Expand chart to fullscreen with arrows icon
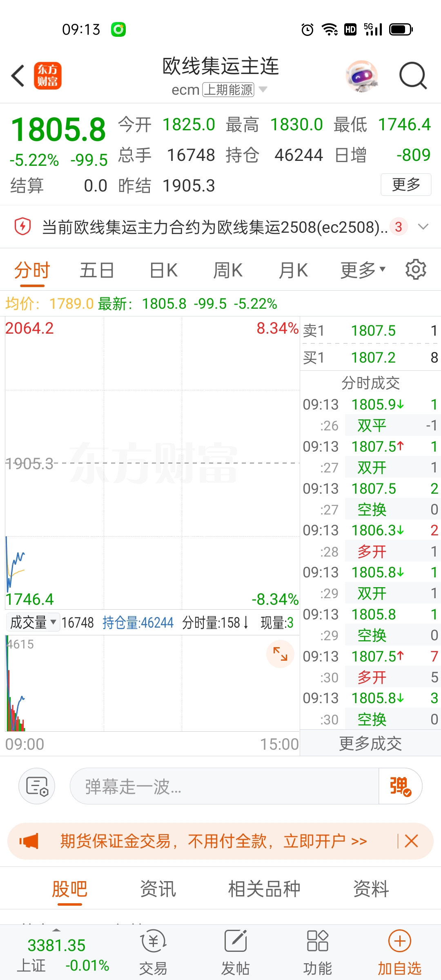This screenshot has width=441, height=980. [x=280, y=654]
